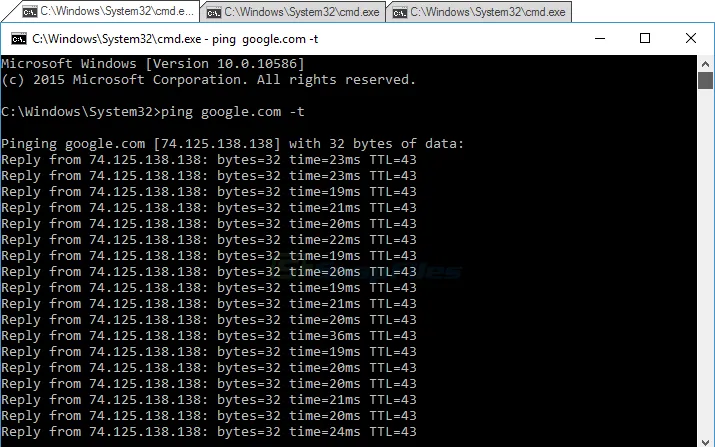Open the system menu icon in title bar

pos(19,39)
